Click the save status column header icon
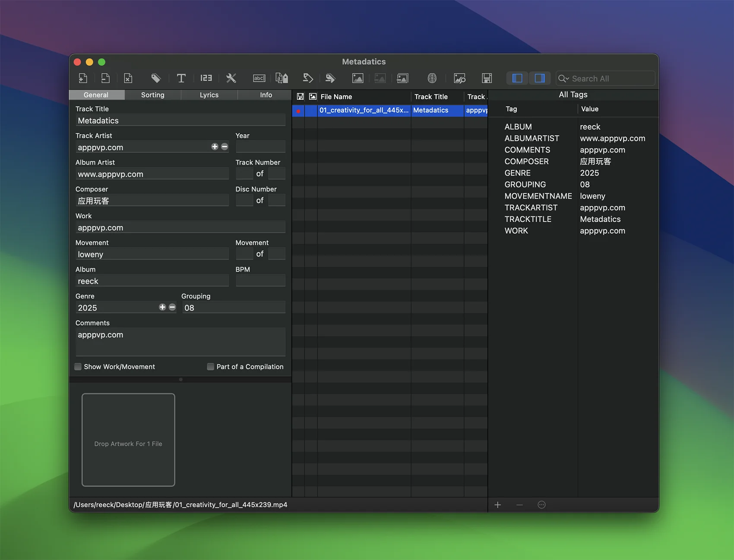Screen dimensions: 734x560 (x=301, y=97)
